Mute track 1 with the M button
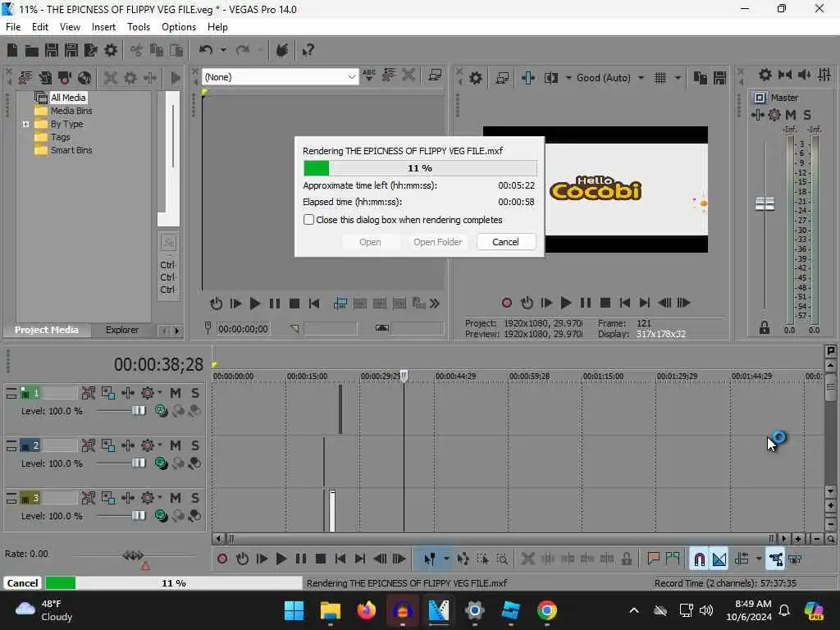Image resolution: width=840 pixels, height=630 pixels. [x=176, y=393]
